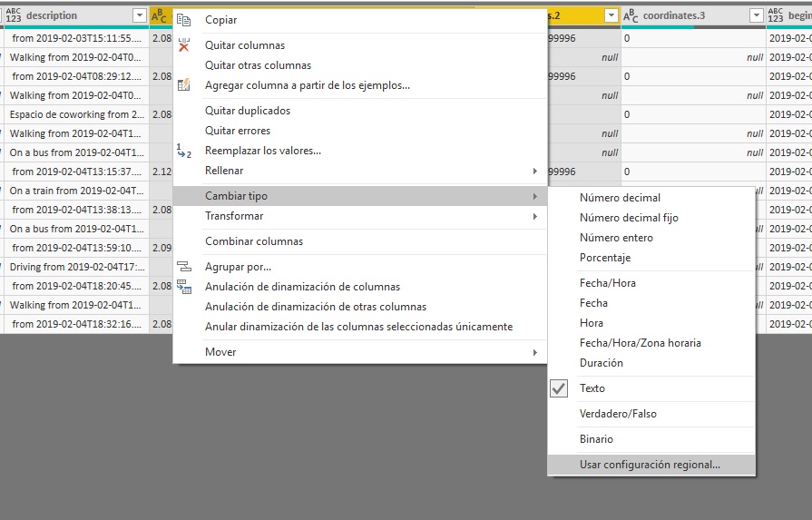Click the Agrupar por icon
Screen dimensions: 812x520
184,267
